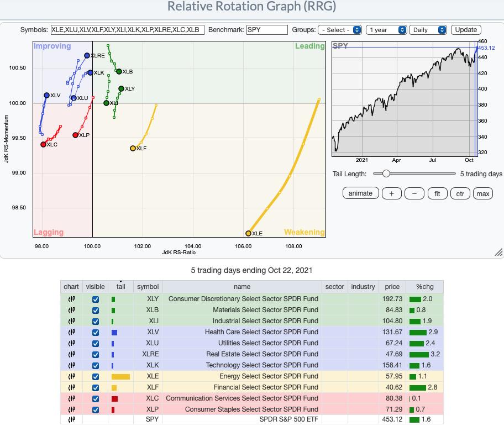Click the SPY price chart thumbnail
The width and height of the screenshot is (504, 426).
[405, 99]
